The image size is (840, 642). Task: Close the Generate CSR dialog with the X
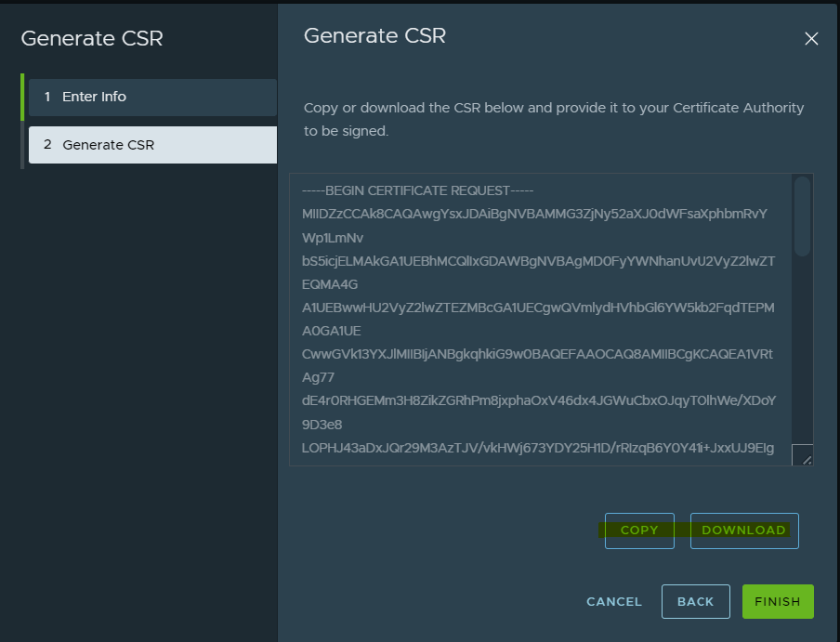click(811, 38)
